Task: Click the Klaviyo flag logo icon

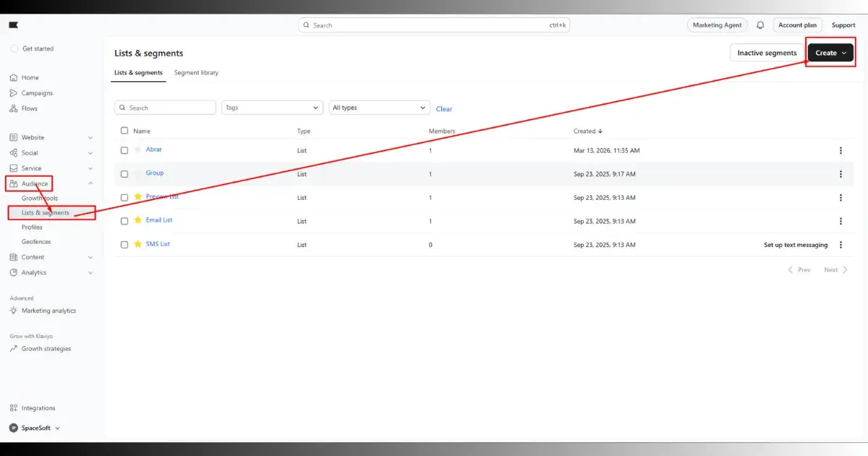Action: coord(13,25)
